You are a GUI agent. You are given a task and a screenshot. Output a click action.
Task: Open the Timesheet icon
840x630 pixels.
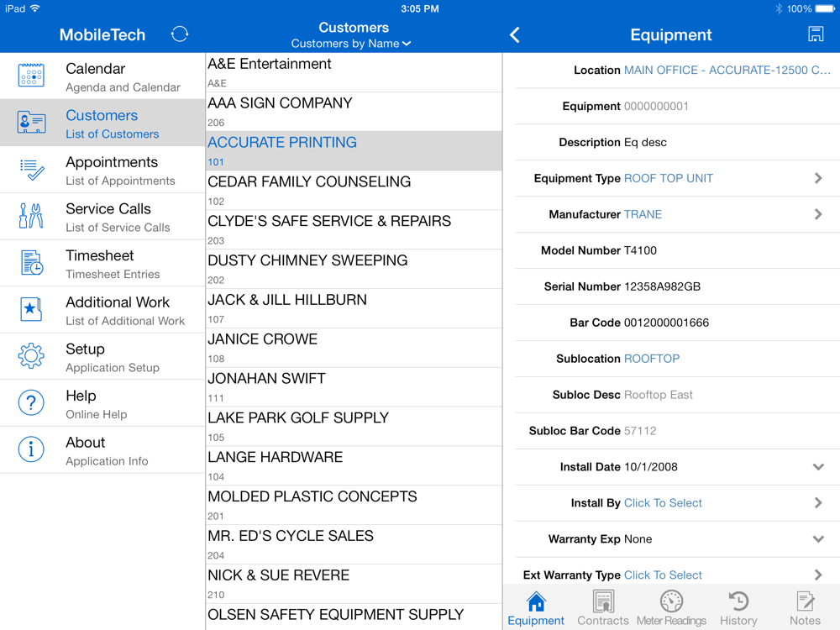pyautogui.click(x=31, y=264)
